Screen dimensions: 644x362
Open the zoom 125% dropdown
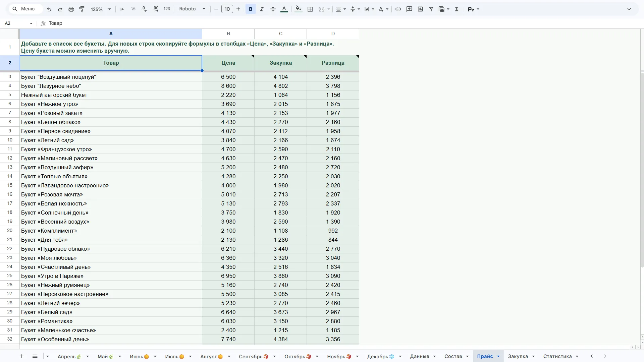tap(101, 9)
